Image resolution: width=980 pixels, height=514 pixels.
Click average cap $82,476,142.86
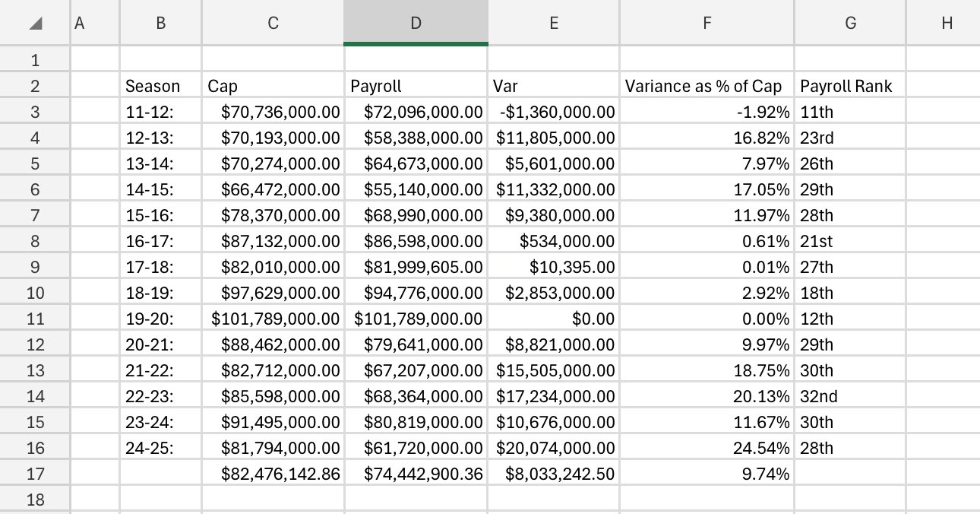[273, 474]
